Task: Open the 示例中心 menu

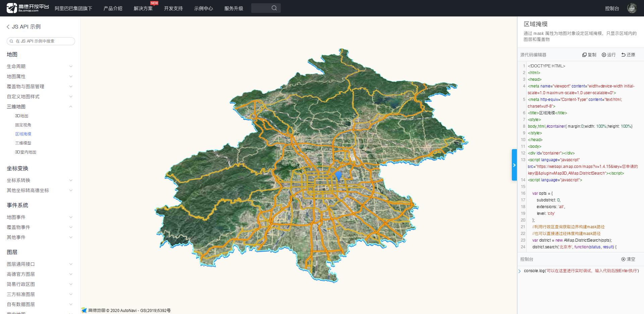Action: [203, 8]
